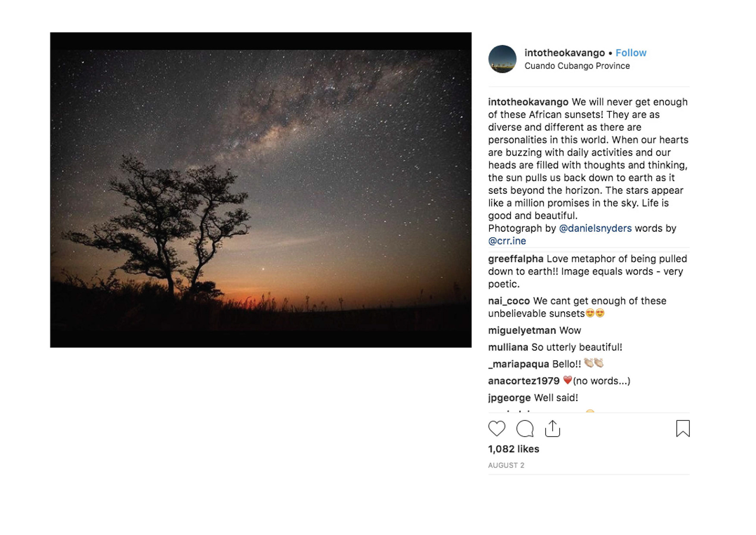Open the @crr.ine mention link
The height and width of the screenshot is (535, 756).
click(x=507, y=241)
